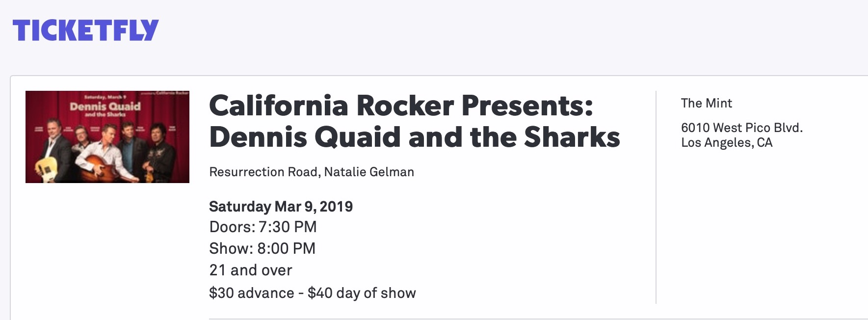Select the Saturday Mar 9, 2019 date
The image size is (868, 320).
[x=281, y=207]
